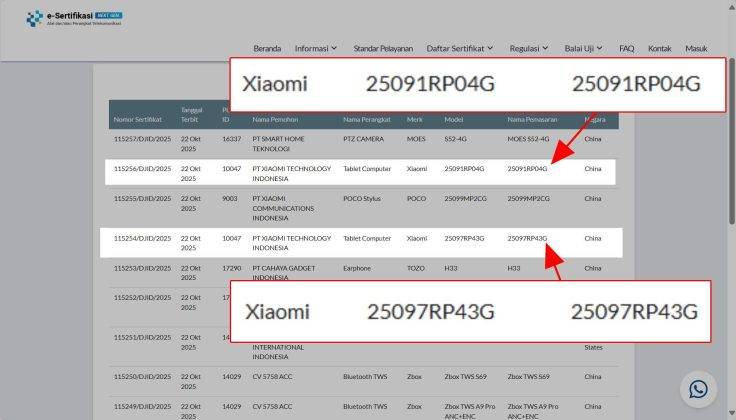Expand the Regulasi dropdown menu

pos(529,48)
